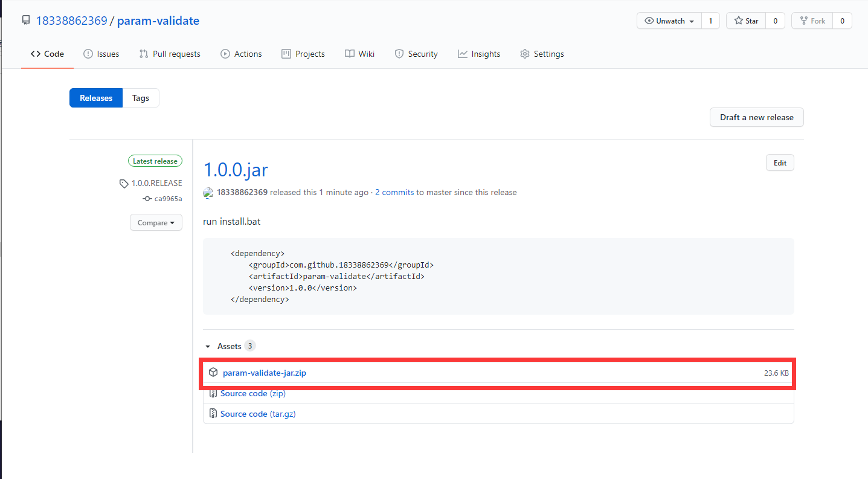Screen dimensions: 868x479
Task: Click the book icon in Wiki tab
Action: pos(350,54)
